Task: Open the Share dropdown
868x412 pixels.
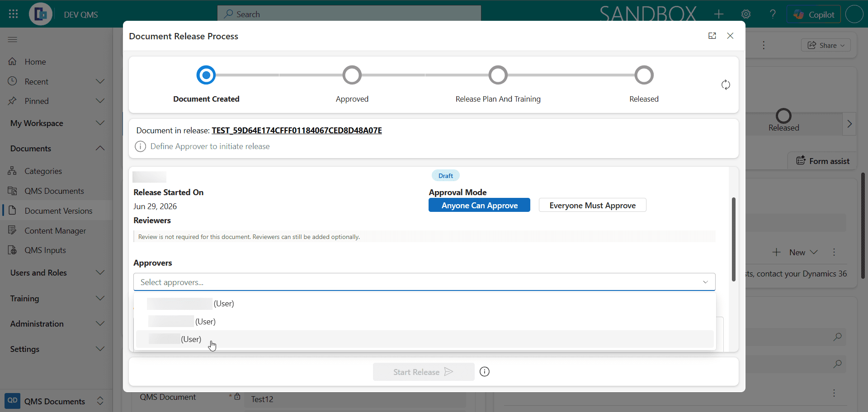Action: point(826,45)
